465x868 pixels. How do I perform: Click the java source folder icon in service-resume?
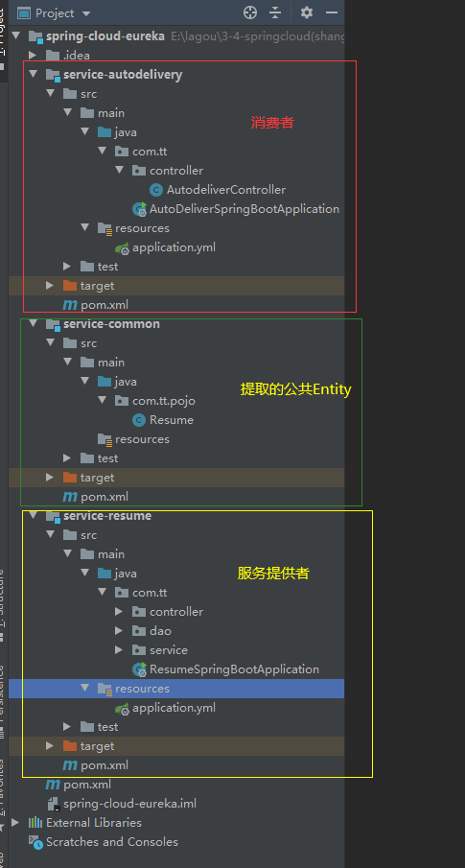tap(105, 574)
